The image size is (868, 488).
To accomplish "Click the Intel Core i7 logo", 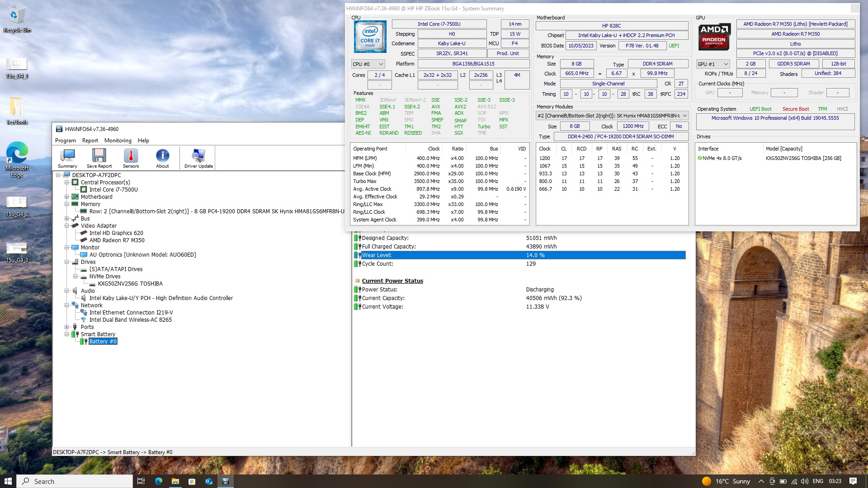I will click(370, 37).
